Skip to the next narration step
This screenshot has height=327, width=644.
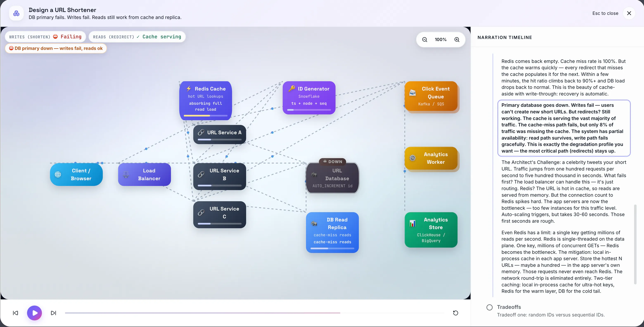pos(53,313)
